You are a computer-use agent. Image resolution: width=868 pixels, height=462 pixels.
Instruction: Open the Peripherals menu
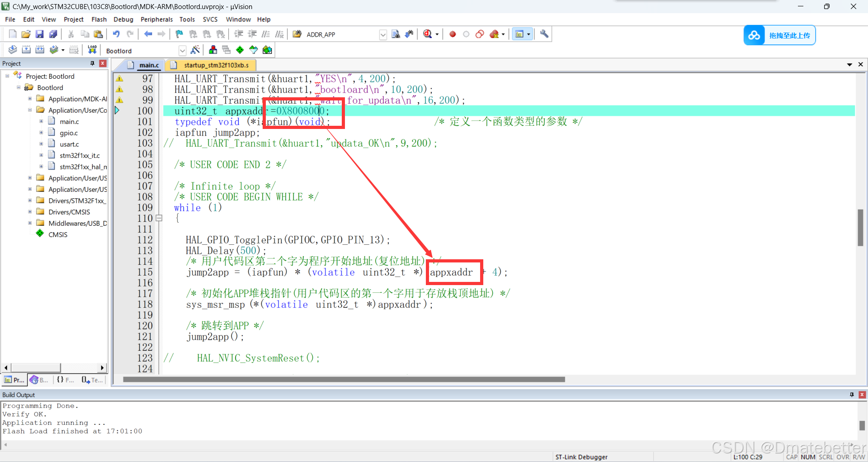[x=156, y=19]
